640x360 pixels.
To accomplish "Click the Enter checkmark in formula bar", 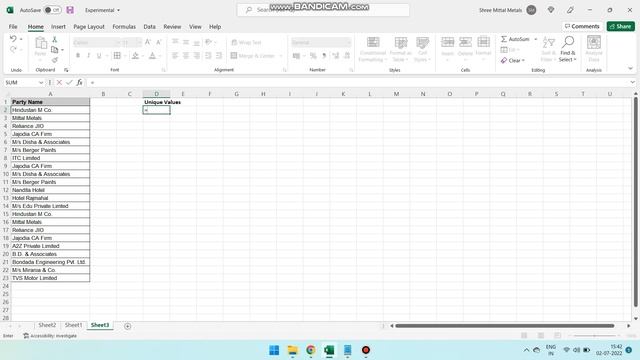I will pyautogui.click(x=69, y=82).
